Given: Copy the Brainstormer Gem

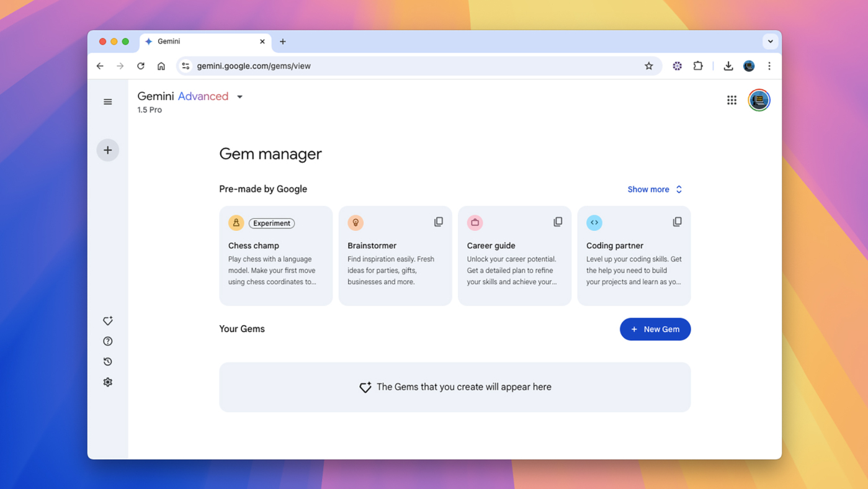Looking at the screenshot, I should (x=439, y=222).
